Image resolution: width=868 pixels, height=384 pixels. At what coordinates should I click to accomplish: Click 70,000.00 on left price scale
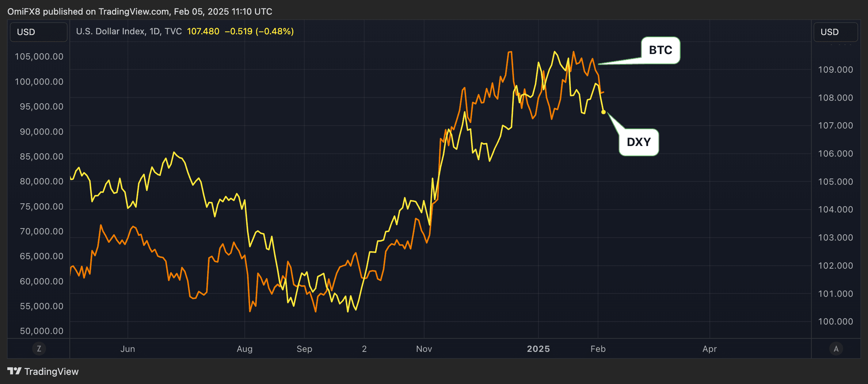(x=42, y=231)
